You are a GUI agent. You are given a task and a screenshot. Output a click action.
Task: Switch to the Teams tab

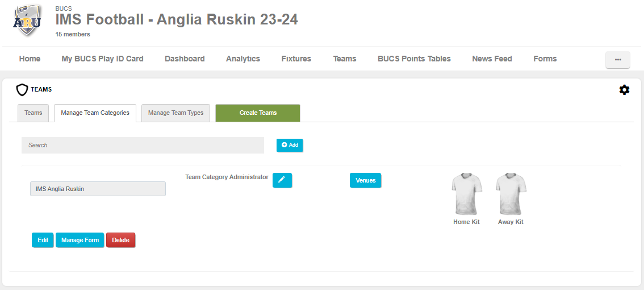coord(33,113)
